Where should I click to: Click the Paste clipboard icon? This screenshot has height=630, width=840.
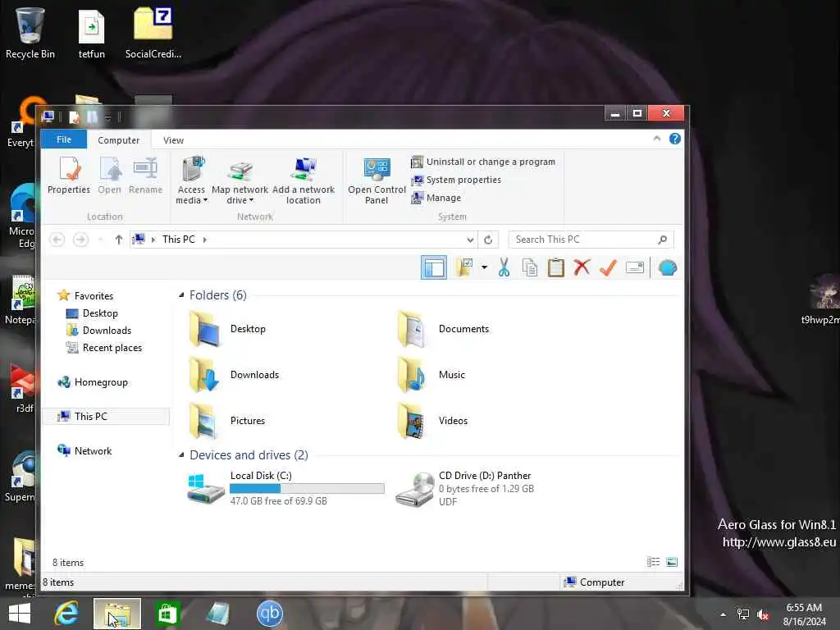(x=555, y=267)
